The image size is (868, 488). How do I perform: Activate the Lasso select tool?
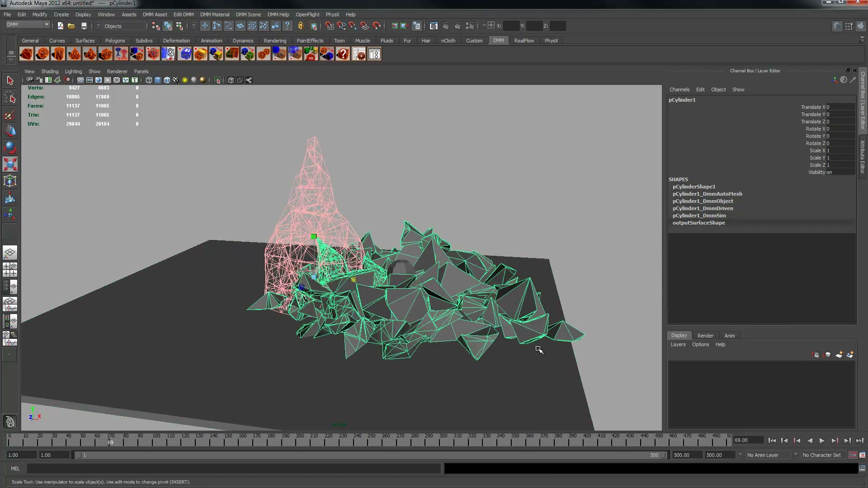[10, 98]
